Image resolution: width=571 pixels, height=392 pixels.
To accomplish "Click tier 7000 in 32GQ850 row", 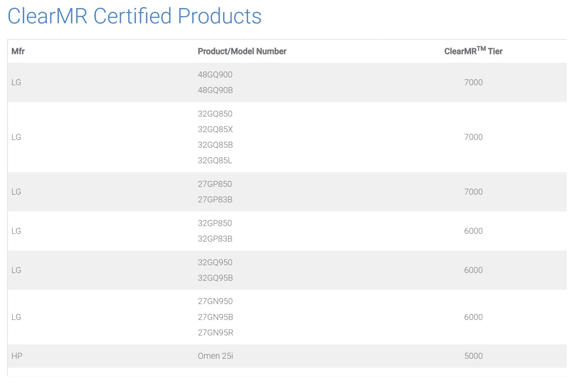I will pos(473,137).
